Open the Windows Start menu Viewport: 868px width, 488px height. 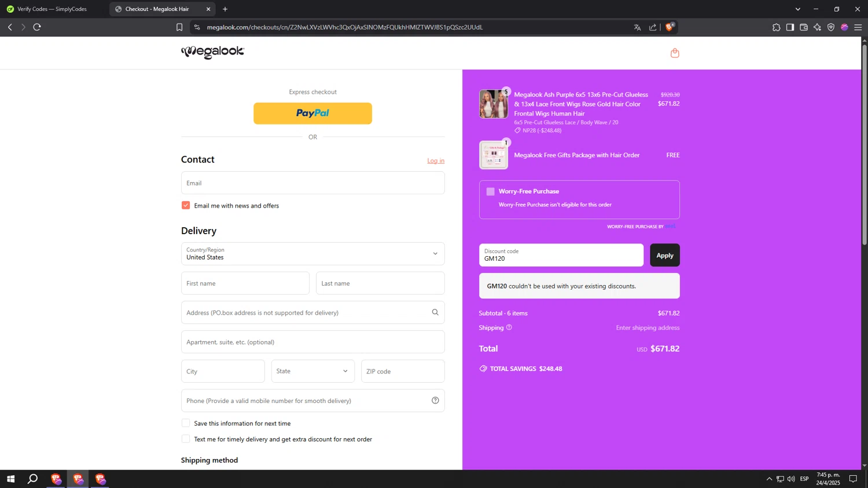10,479
